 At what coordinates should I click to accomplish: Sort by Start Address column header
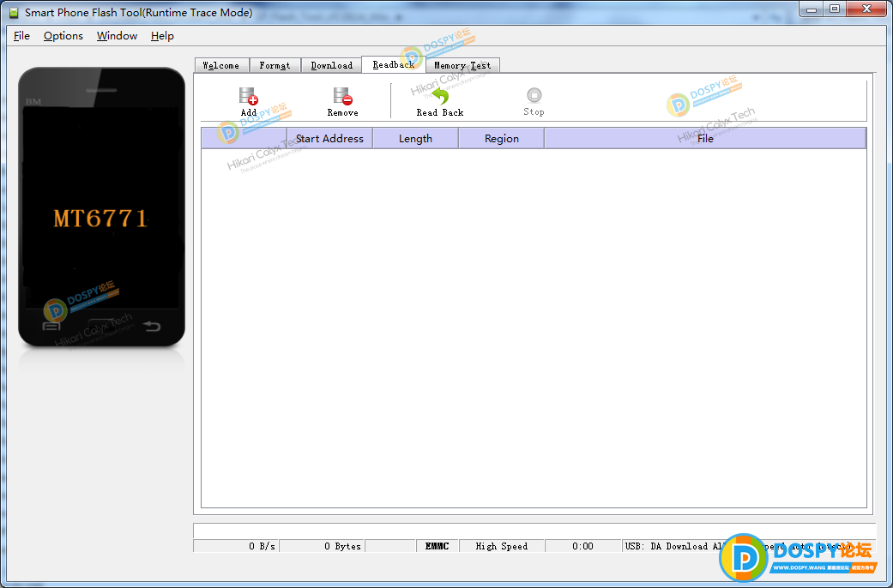click(329, 138)
